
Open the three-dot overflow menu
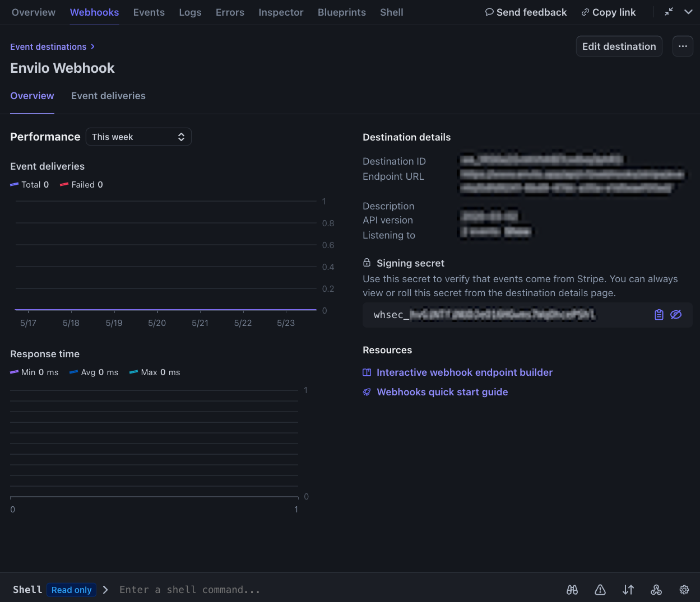[x=683, y=46]
